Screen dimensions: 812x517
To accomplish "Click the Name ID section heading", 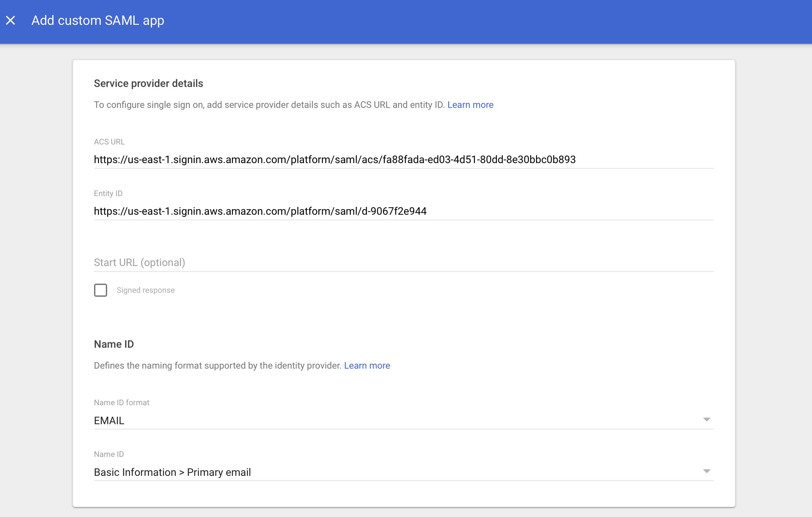I will pyautogui.click(x=114, y=344).
